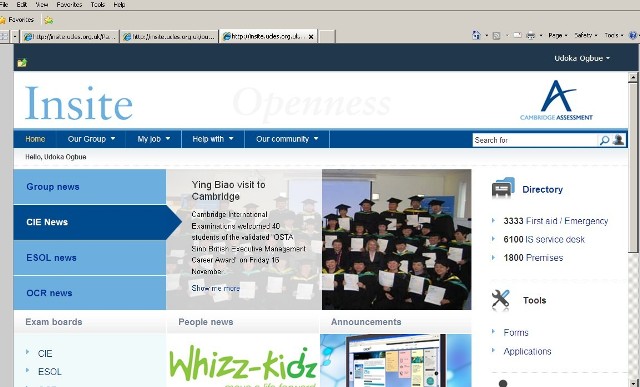Image resolution: width=640 pixels, height=387 pixels.
Task: Open the Udoka Ogbue user dropdown
Action: coord(582,58)
